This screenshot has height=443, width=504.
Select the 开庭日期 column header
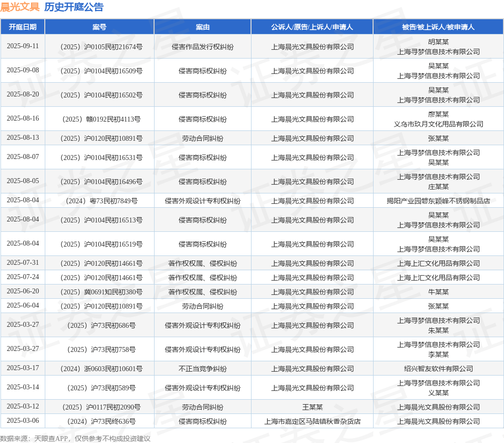coord(23,27)
